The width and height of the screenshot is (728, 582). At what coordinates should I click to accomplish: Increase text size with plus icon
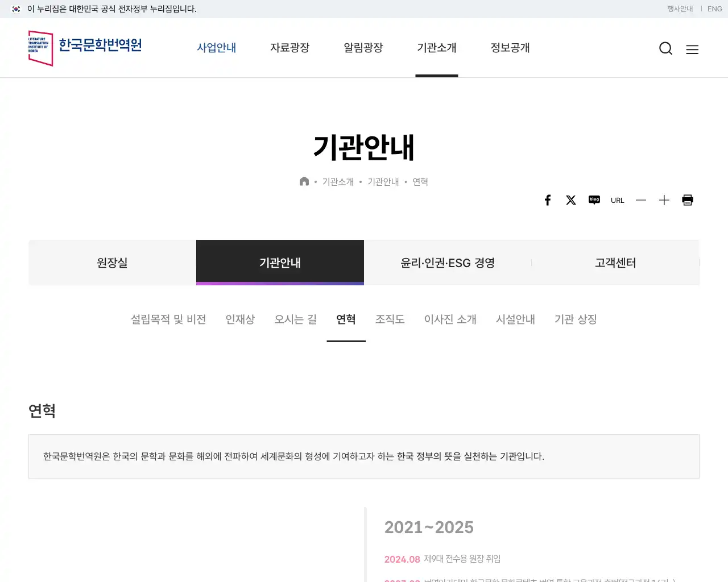(x=664, y=200)
